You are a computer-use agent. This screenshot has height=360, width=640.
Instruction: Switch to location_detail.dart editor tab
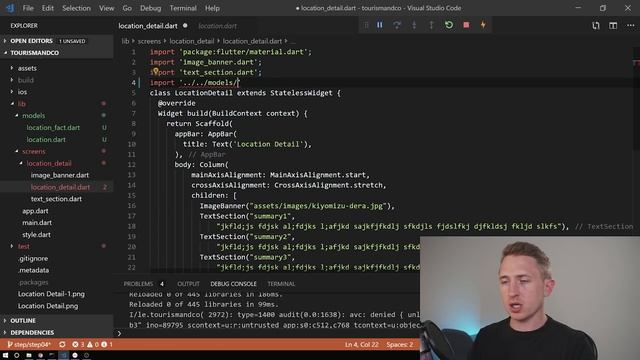pyautogui.click(x=148, y=26)
